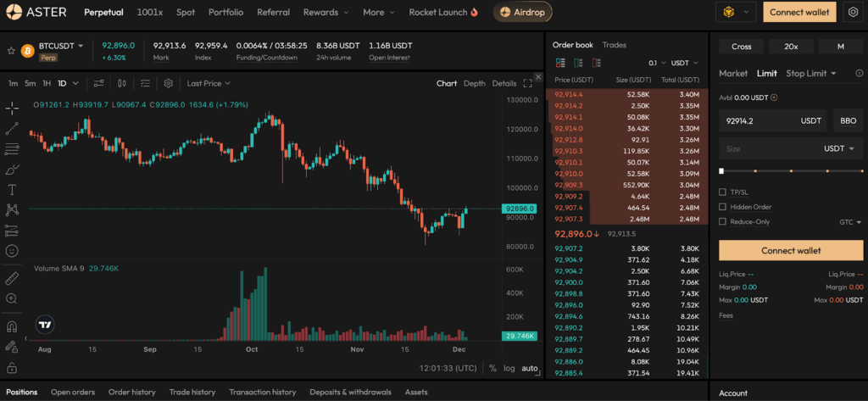Click the 92914.2 price input field

tap(773, 120)
